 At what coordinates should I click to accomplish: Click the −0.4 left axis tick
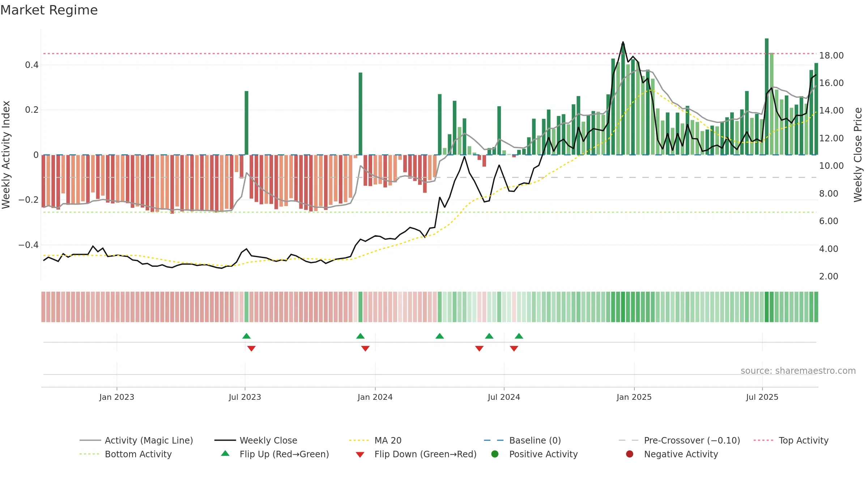(29, 245)
